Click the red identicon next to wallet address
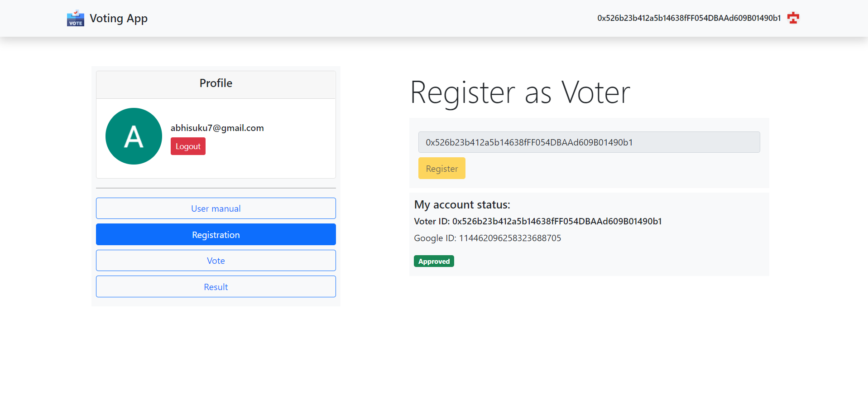The width and height of the screenshot is (868, 417). pyautogui.click(x=793, y=18)
